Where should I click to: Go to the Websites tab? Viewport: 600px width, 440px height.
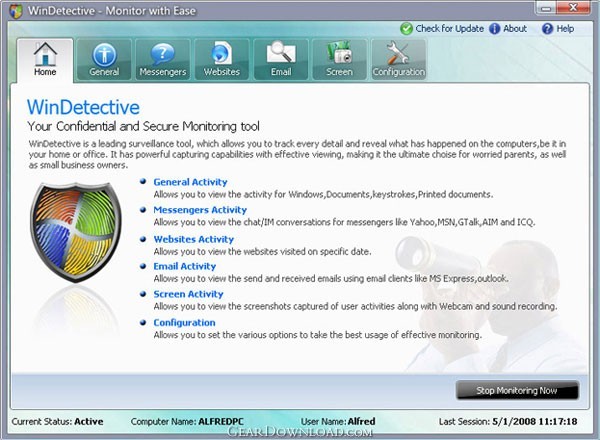click(222, 60)
